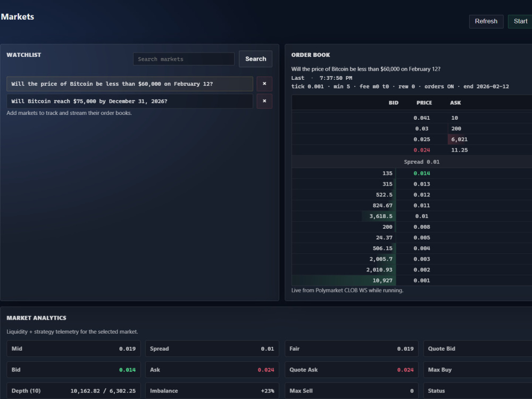Click best bid price 0.014 in order book
Viewport: 532px width, 399px height.
[421, 173]
